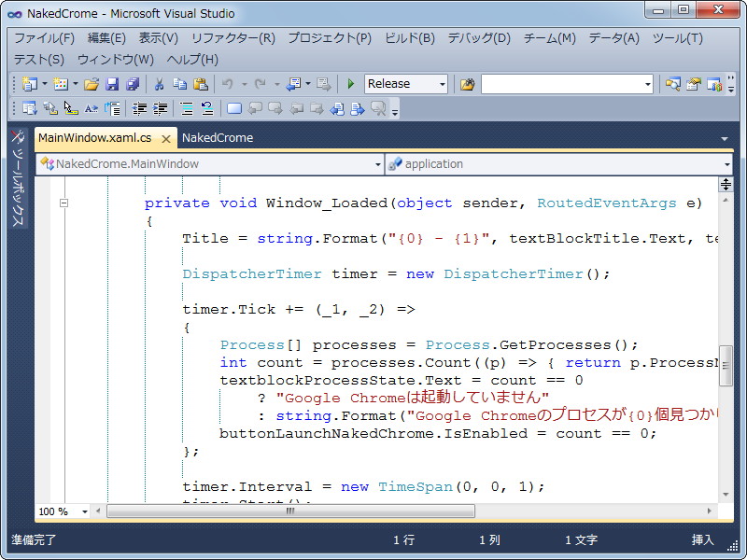
Task: Undo last edit using the Undo icon
Action: [229, 83]
